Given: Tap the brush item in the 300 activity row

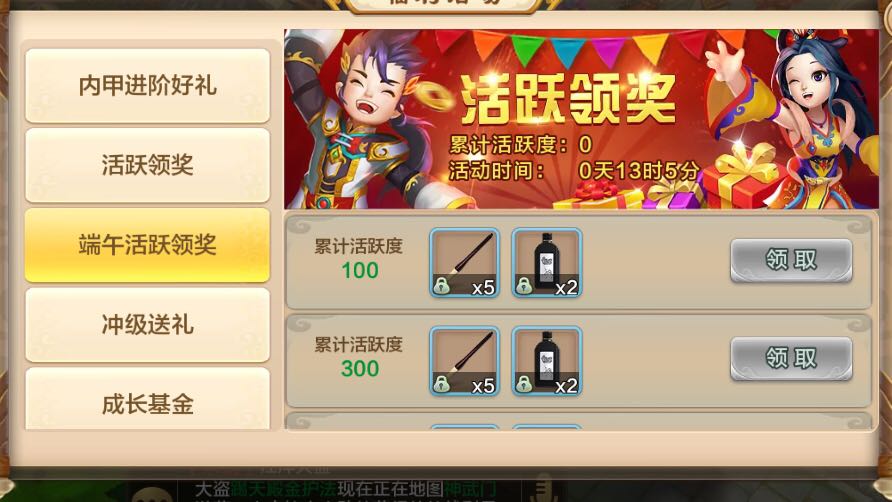Looking at the screenshot, I should (465, 361).
